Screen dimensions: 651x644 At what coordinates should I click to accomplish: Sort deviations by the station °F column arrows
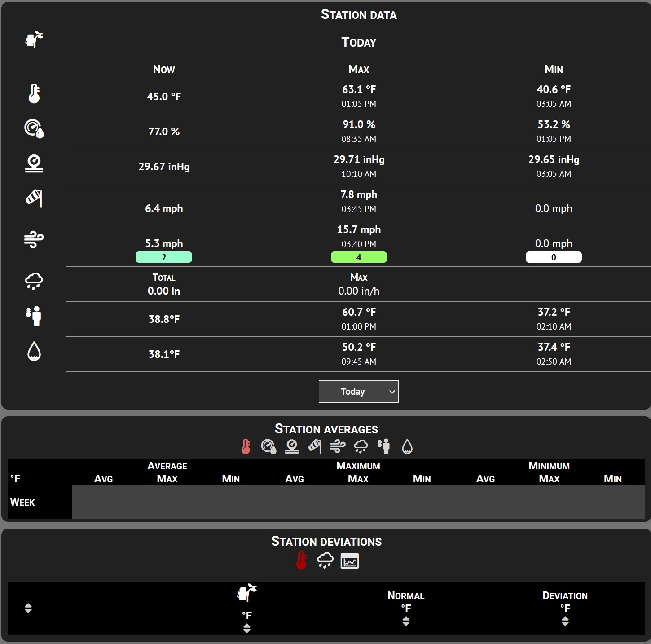click(246, 628)
